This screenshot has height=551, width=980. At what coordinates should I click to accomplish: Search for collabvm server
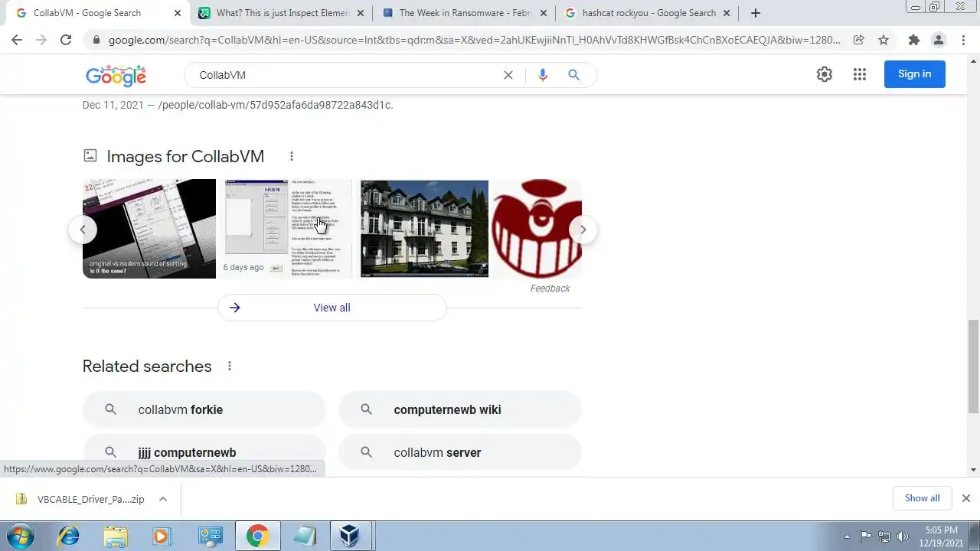460,452
